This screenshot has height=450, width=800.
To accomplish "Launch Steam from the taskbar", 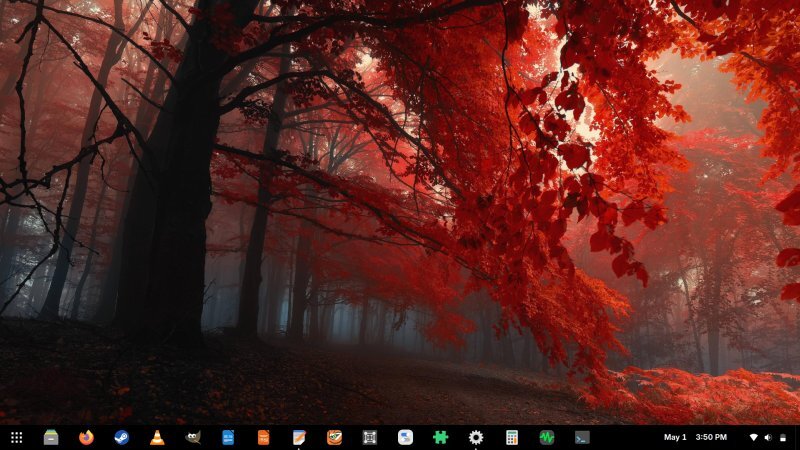I will tap(121, 437).
